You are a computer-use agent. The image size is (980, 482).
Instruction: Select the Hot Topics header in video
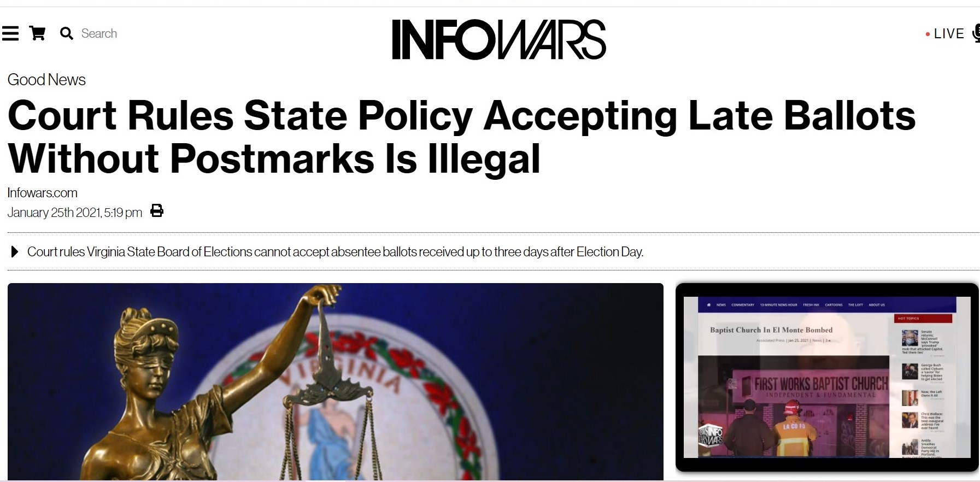(923, 318)
